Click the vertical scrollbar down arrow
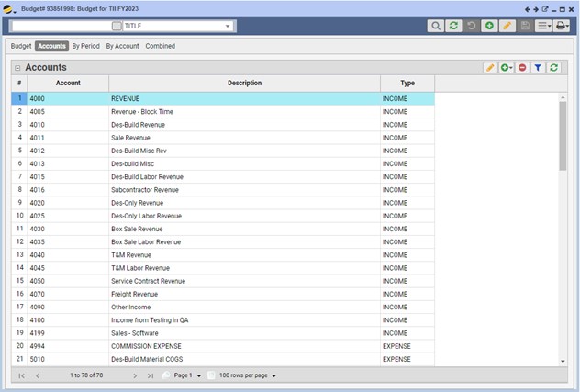Screen dimensions: 580x392 563,362
